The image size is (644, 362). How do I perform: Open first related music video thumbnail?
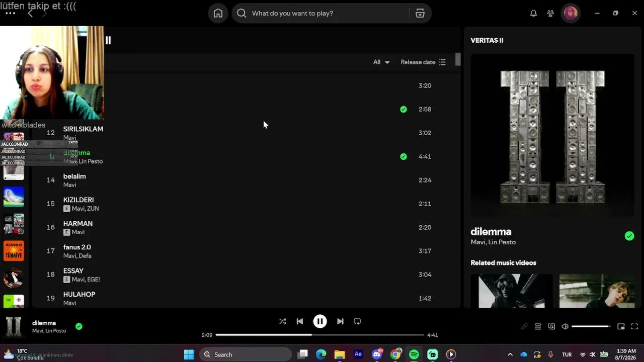(512, 291)
